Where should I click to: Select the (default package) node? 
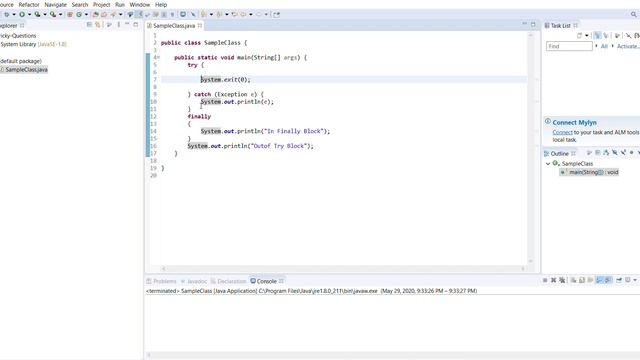coord(21,61)
